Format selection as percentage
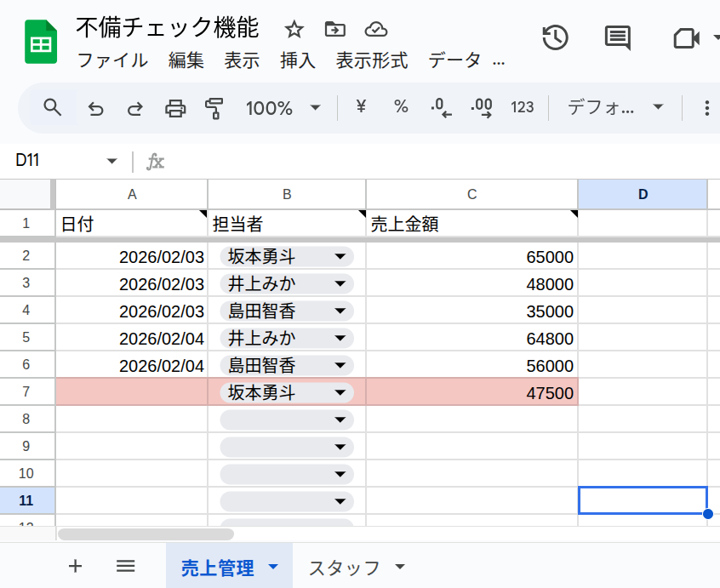 click(400, 108)
